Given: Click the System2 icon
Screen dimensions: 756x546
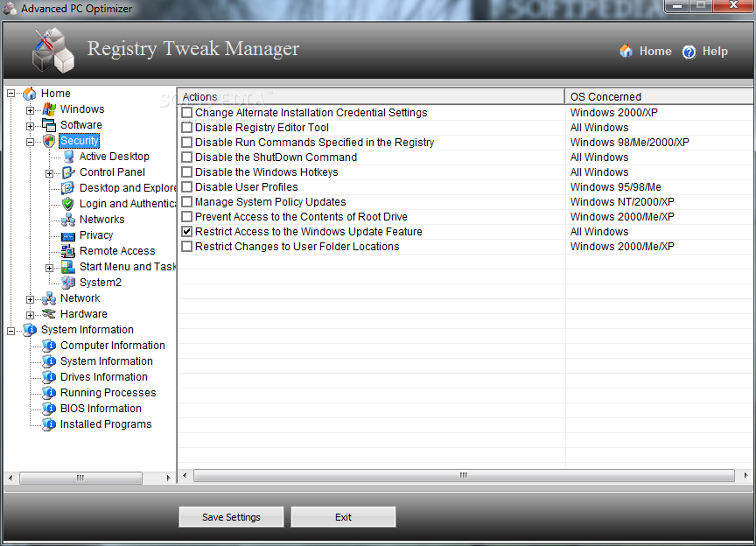Looking at the screenshot, I should pos(68,283).
